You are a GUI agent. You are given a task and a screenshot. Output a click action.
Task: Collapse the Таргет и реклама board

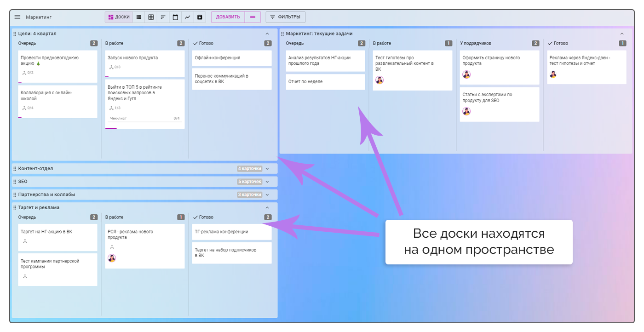coord(267,207)
